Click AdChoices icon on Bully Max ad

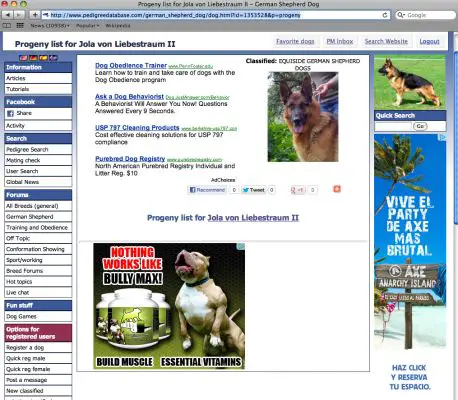tap(241, 246)
